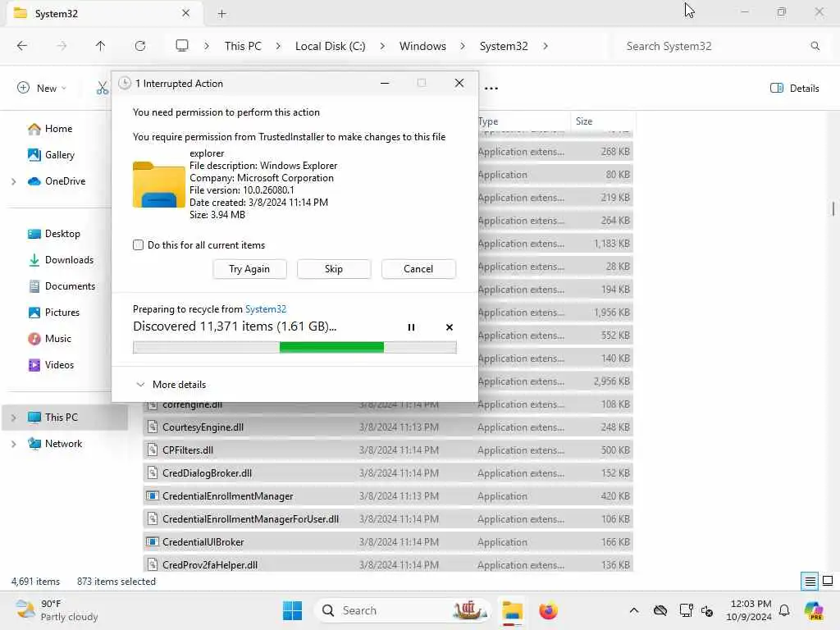
Task: Open Home in the navigation pane
Action: [x=58, y=129]
